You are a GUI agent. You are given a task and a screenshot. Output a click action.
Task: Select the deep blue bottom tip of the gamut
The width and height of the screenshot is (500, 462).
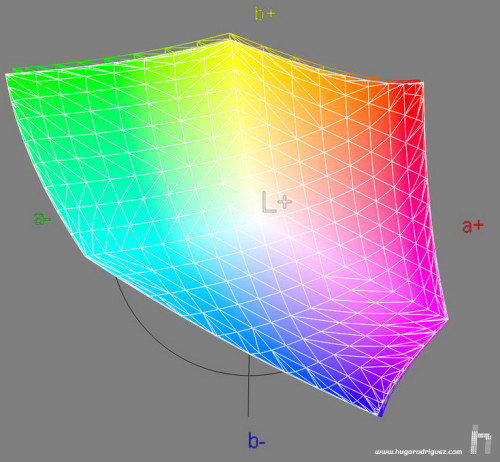coord(379,415)
